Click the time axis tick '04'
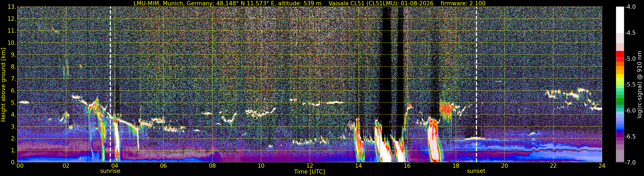The width and height of the screenshot is (644, 176). [x=115, y=166]
